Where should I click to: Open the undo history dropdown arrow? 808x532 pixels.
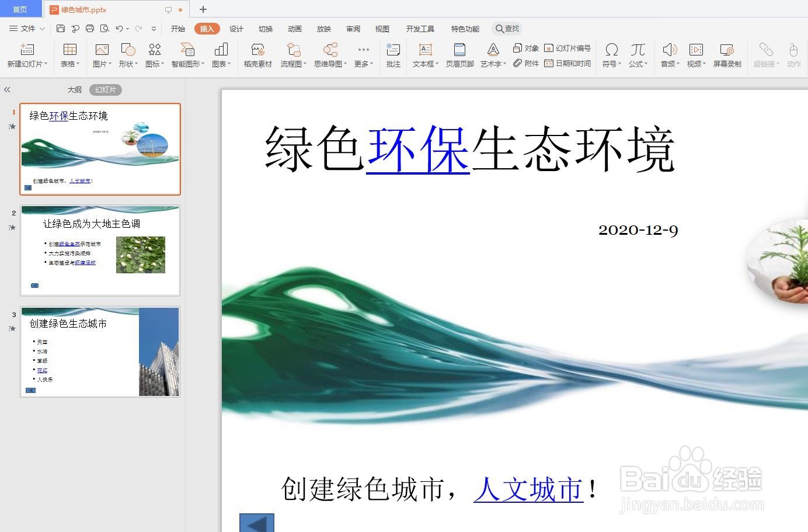127,29
